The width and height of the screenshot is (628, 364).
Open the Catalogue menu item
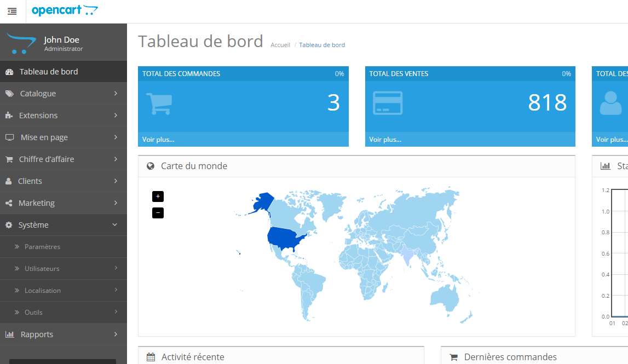pos(64,94)
